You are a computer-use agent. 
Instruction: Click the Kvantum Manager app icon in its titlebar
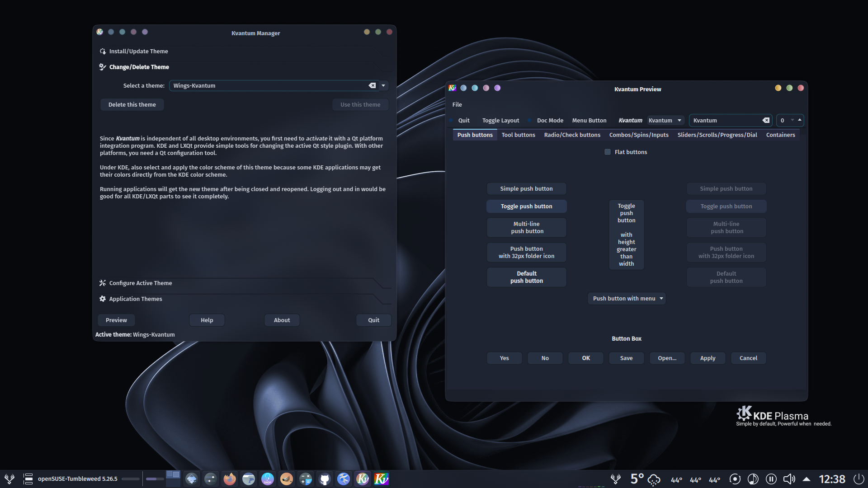100,32
